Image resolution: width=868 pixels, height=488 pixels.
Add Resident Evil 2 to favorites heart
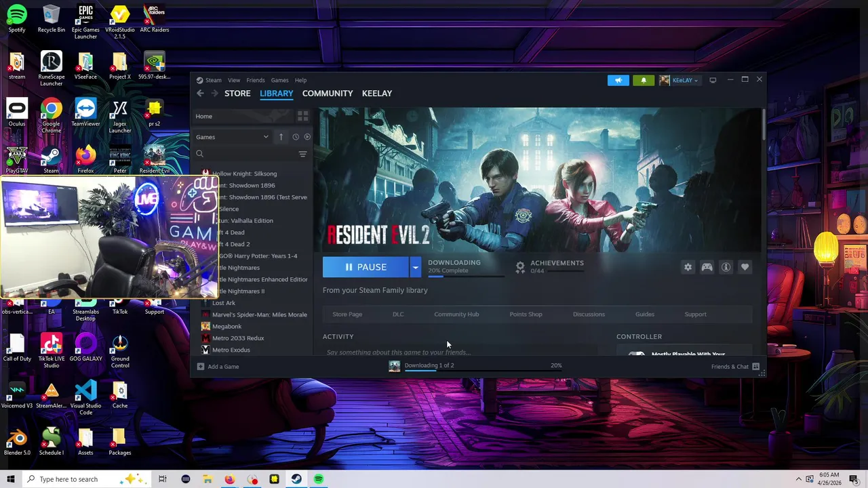(745, 267)
